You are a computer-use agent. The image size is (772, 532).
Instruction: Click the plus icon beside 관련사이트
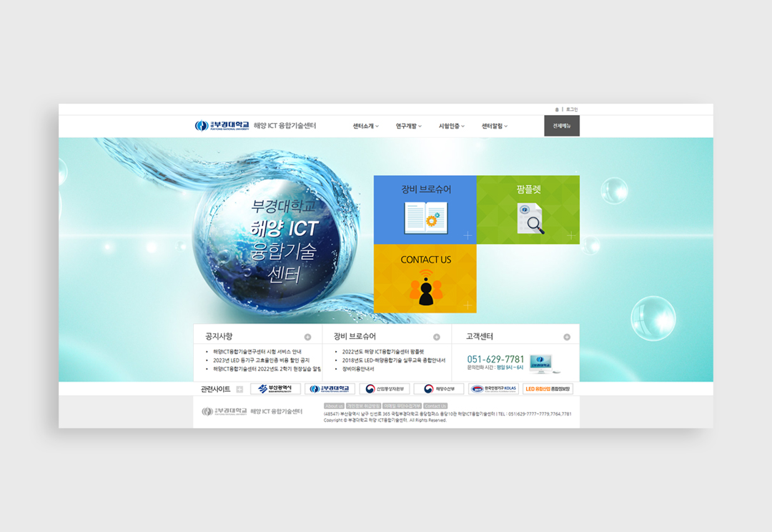pyautogui.click(x=239, y=390)
